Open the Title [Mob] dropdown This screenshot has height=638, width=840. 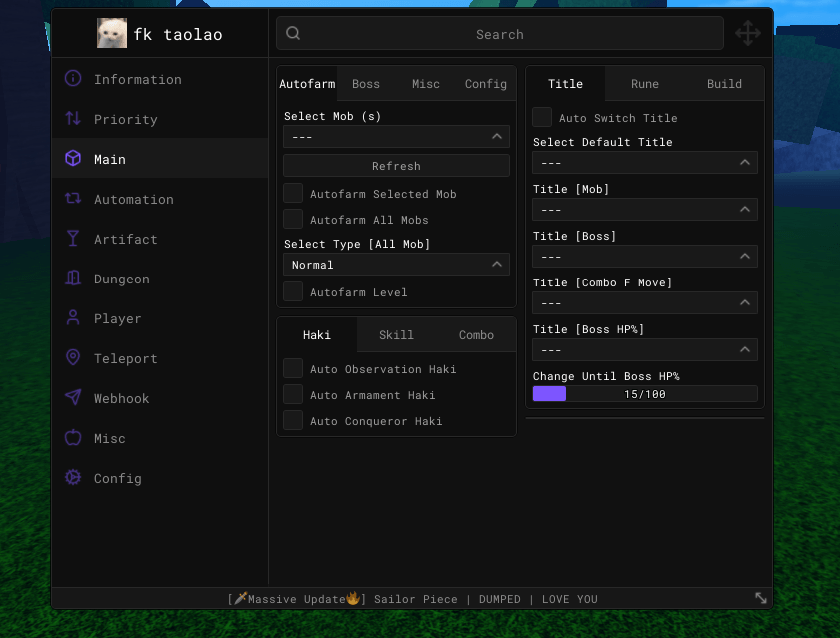click(x=645, y=209)
